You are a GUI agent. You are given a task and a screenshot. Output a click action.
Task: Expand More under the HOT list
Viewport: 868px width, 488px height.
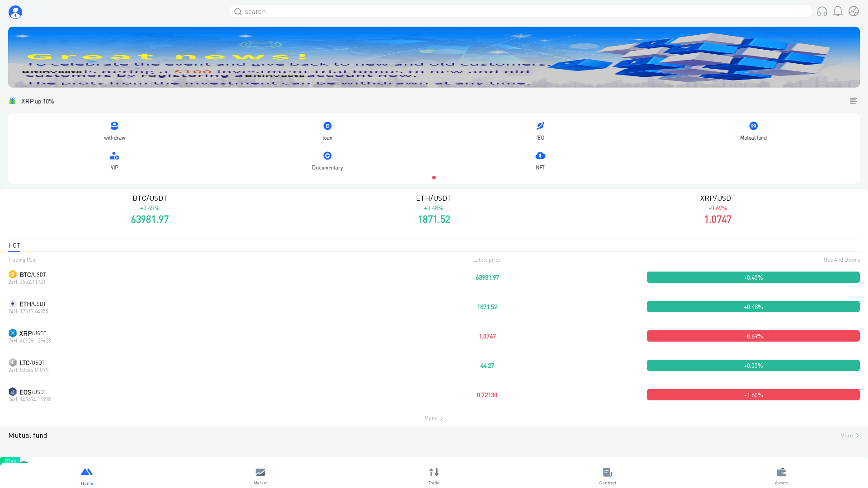[x=434, y=418]
